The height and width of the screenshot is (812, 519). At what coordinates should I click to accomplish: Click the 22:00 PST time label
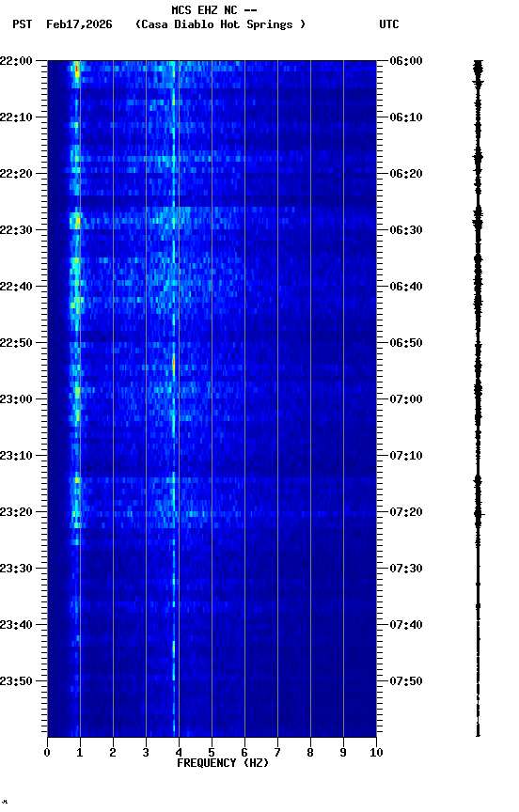16,60
